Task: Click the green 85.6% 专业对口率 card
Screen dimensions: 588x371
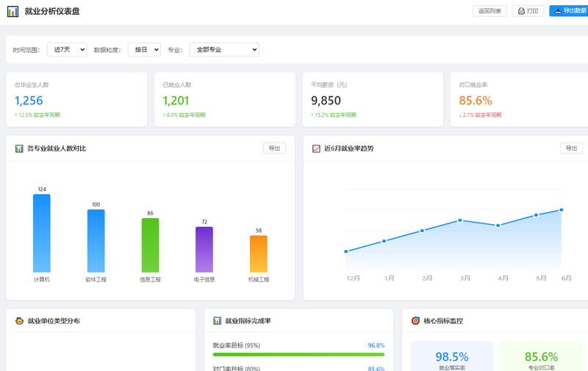Action: (x=541, y=356)
